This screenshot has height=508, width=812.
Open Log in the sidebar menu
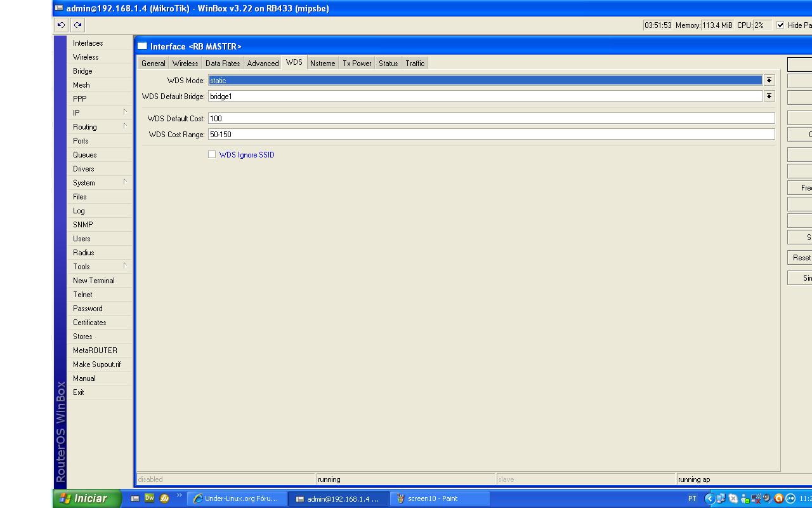[100, 211]
